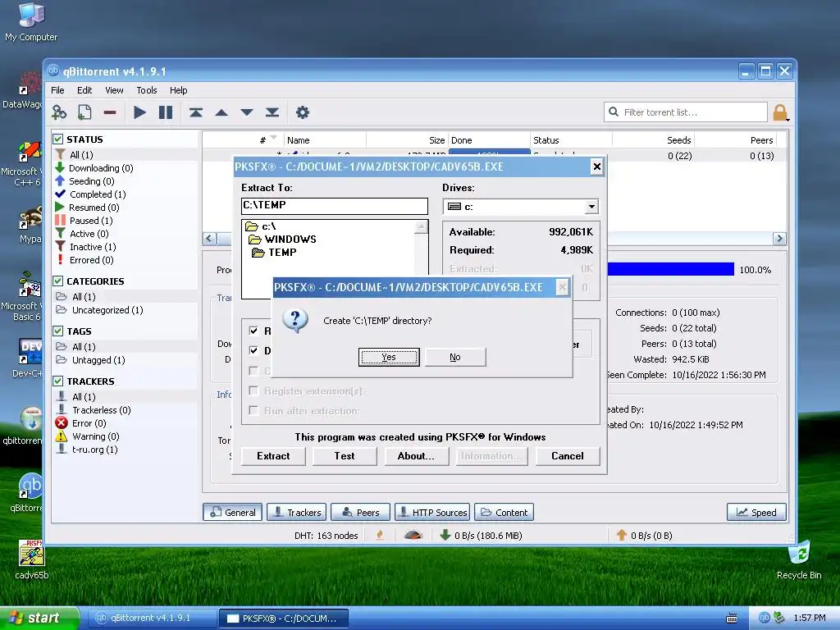840x630 pixels.
Task: Click the Filter torrent list search box
Action: [686, 112]
